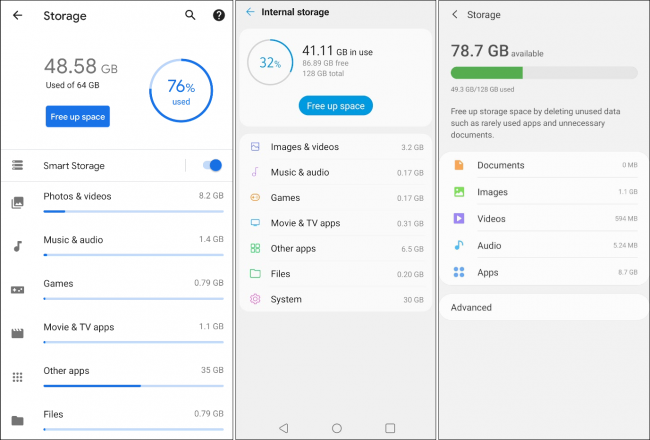Go back from the left Storage screen
The height and width of the screenshot is (440, 650).
coord(17,16)
